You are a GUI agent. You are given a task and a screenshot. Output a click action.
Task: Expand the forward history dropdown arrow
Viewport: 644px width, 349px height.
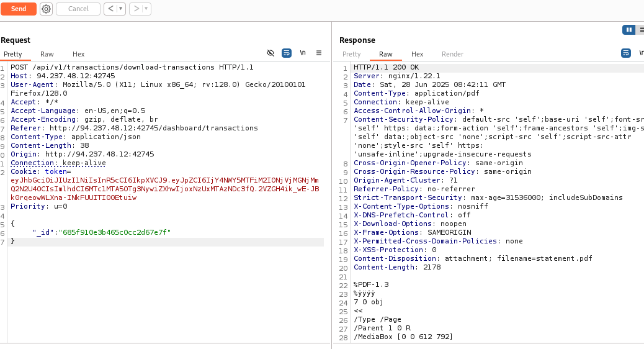(x=146, y=9)
